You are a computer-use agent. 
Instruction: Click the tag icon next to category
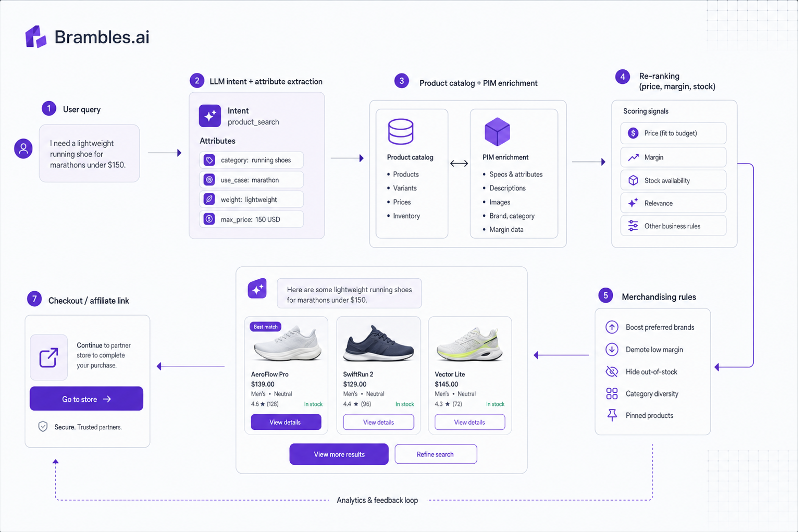209,160
